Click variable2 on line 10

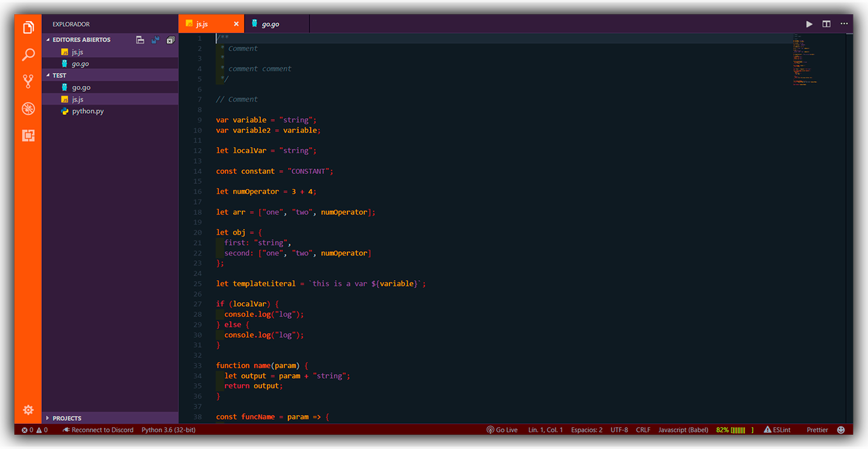(251, 130)
